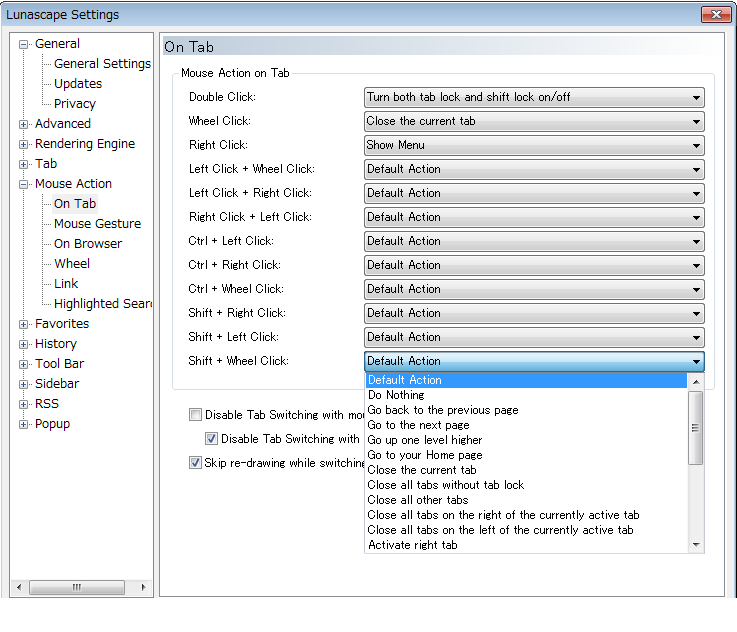Image resolution: width=737 pixels, height=632 pixels.
Task: Select the Privacy tree item
Action: 75,103
